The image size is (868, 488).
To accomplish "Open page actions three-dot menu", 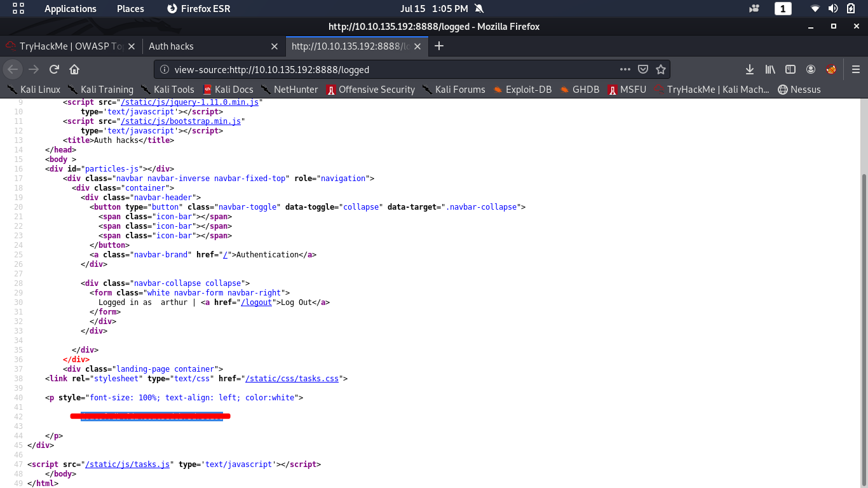I will [625, 69].
